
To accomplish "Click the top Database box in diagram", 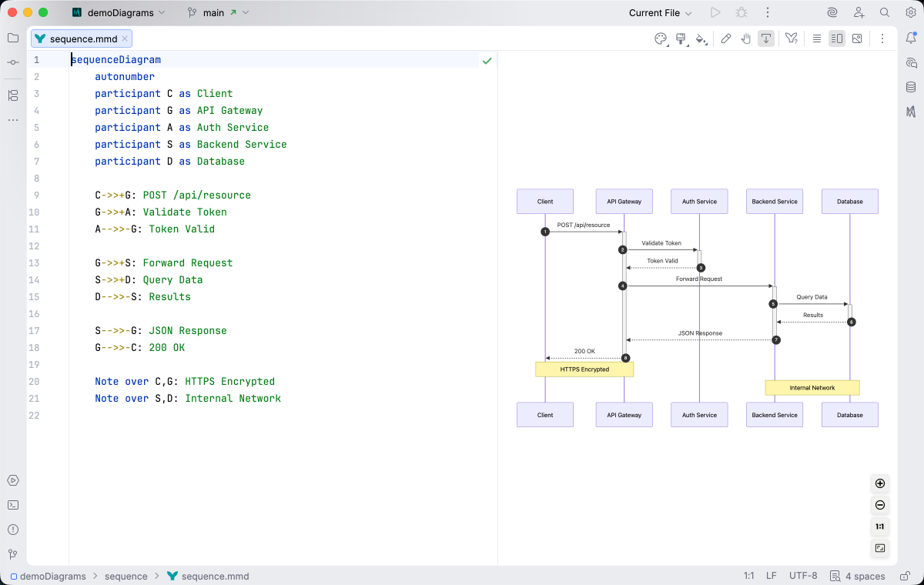I will pyautogui.click(x=850, y=202).
